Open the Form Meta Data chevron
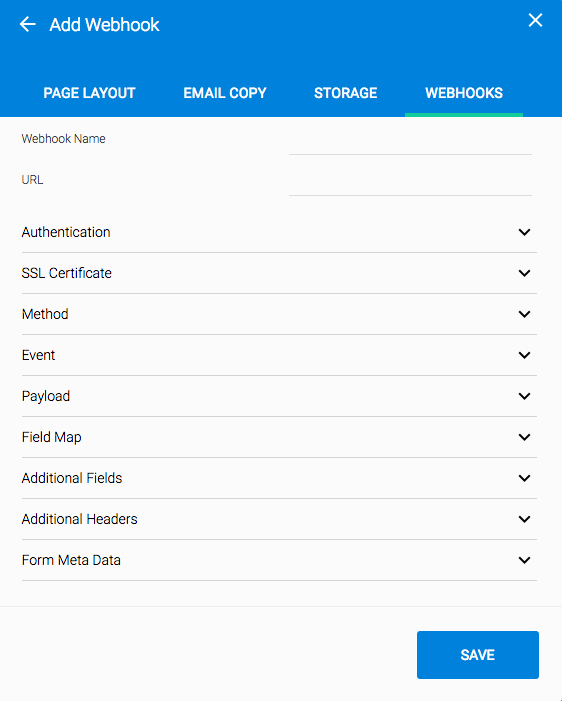This screenshot has width=562, height=701. 524,560
